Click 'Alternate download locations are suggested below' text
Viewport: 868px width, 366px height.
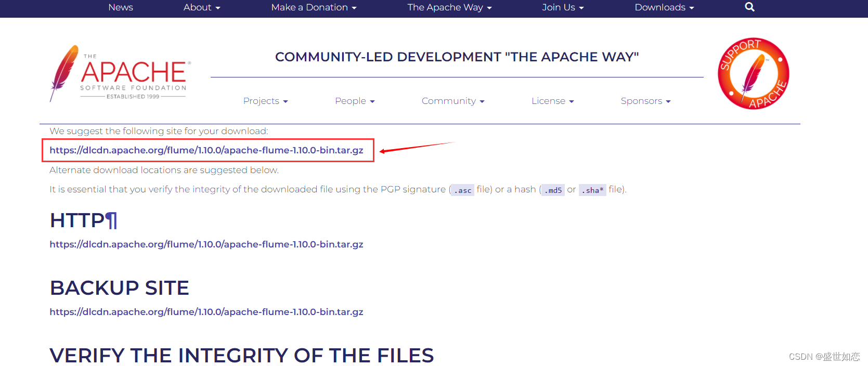[164, 170]
